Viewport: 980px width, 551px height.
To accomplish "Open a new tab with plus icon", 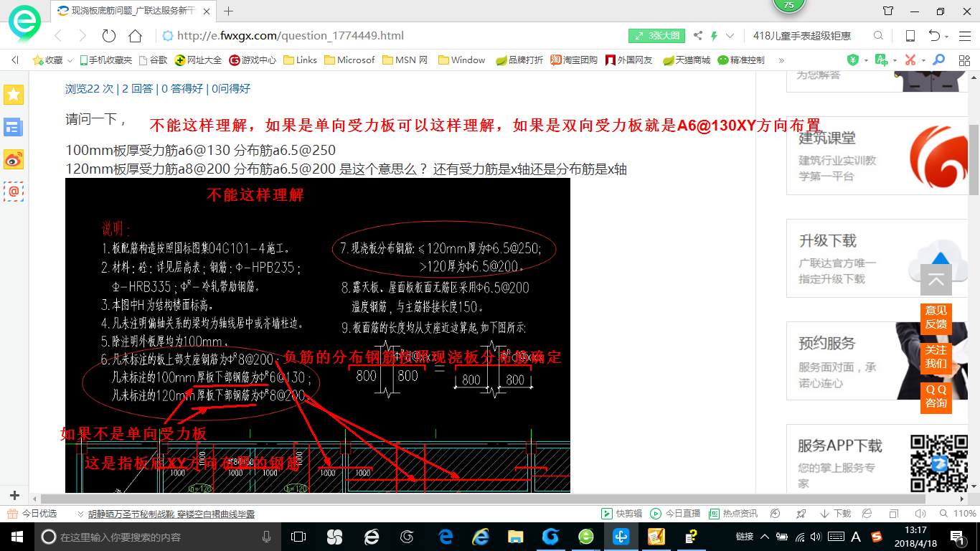I will (x=229, y=11).
